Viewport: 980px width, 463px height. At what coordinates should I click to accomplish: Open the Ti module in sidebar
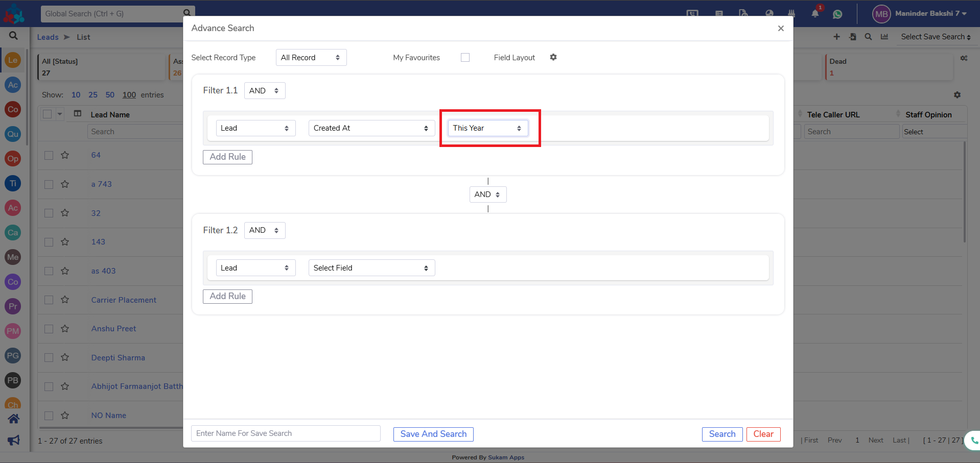pyautogui.click(x=13, y=183)
